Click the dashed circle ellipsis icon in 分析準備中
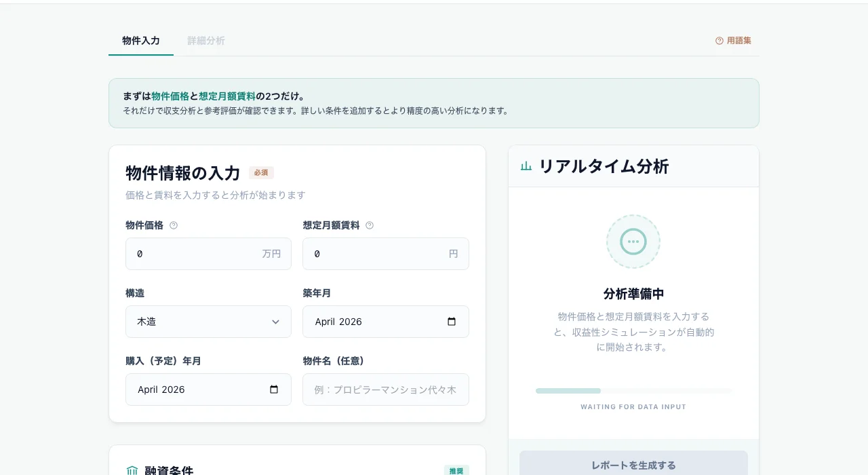Viewport: 868px width, 475px height. coord(633,241)
